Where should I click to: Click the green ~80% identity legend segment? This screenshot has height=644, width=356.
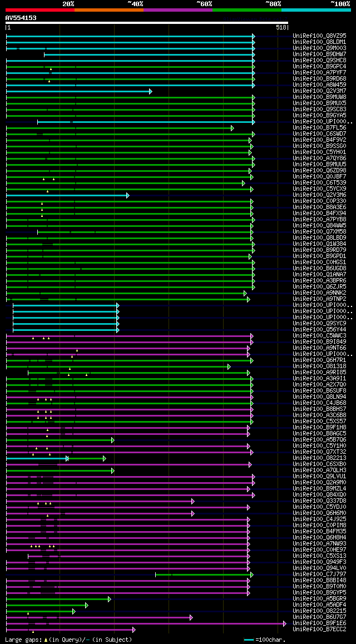(247, 9)
